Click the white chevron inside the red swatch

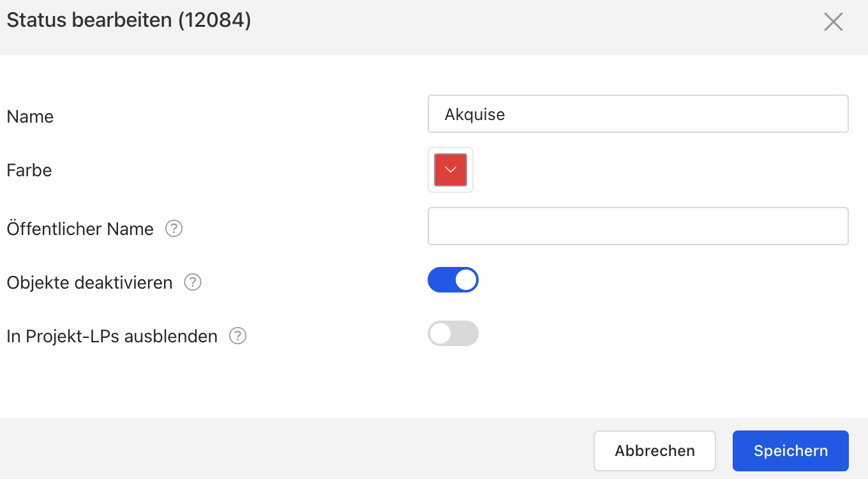point(451,170)
